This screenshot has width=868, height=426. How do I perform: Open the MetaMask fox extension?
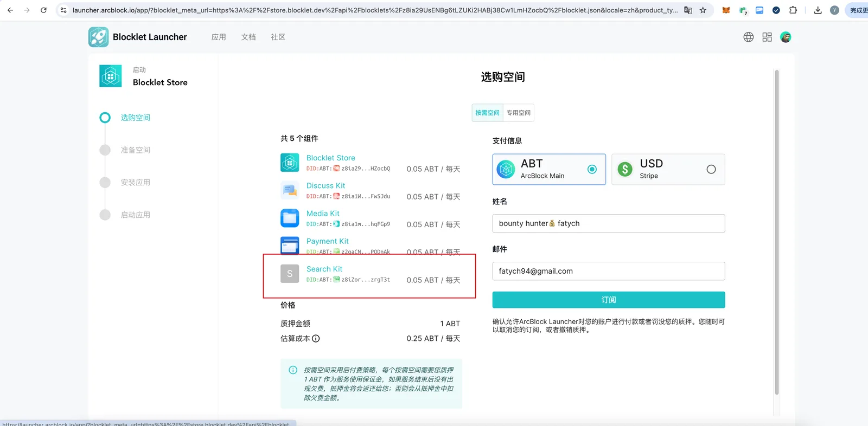point(726,10)
